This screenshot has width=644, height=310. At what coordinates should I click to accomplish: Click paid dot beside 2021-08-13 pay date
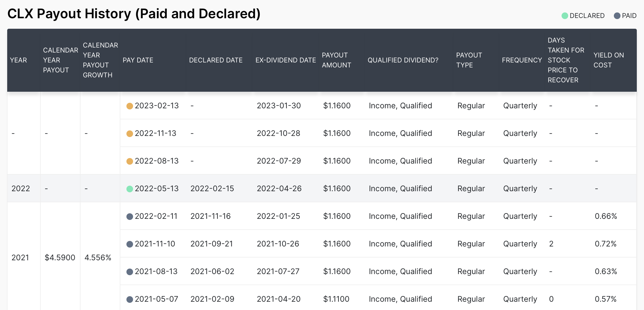(129, 272)
